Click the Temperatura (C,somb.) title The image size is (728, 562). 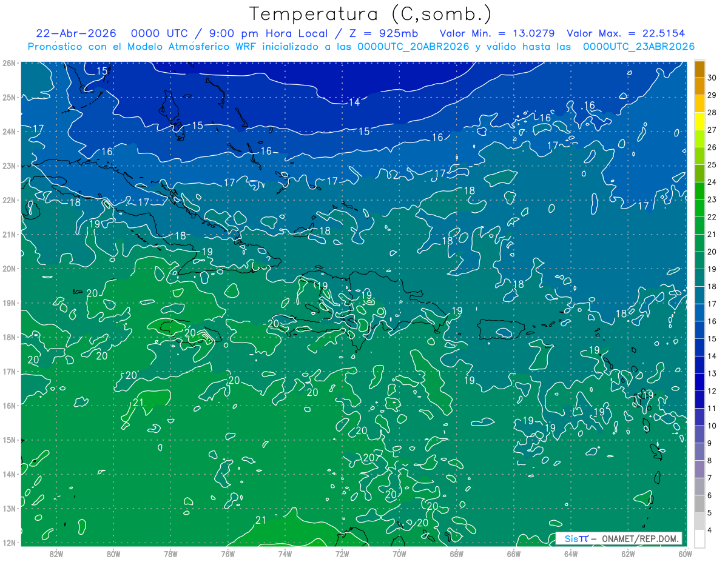371,14
